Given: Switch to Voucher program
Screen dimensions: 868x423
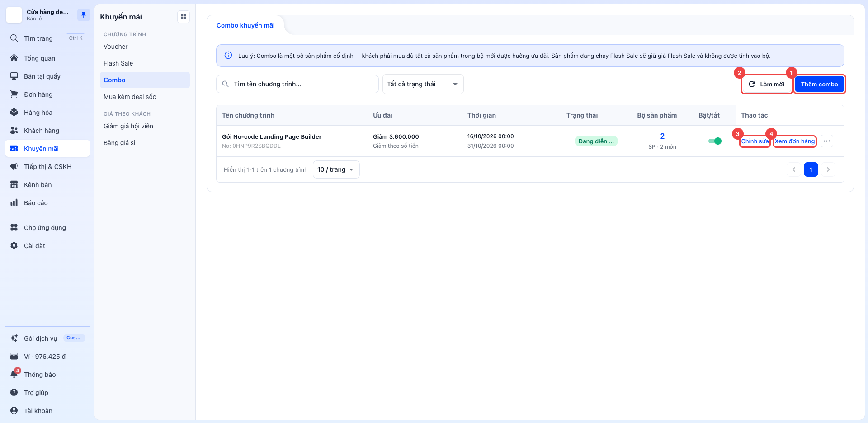Looking at the screenshot, I should tap(145, 47).
